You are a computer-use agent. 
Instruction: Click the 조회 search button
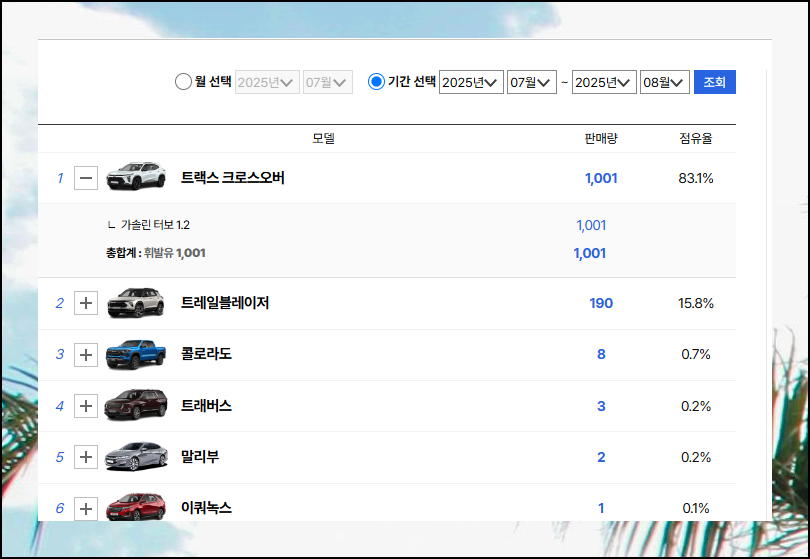pyautogui.click(x=714, y=82)
